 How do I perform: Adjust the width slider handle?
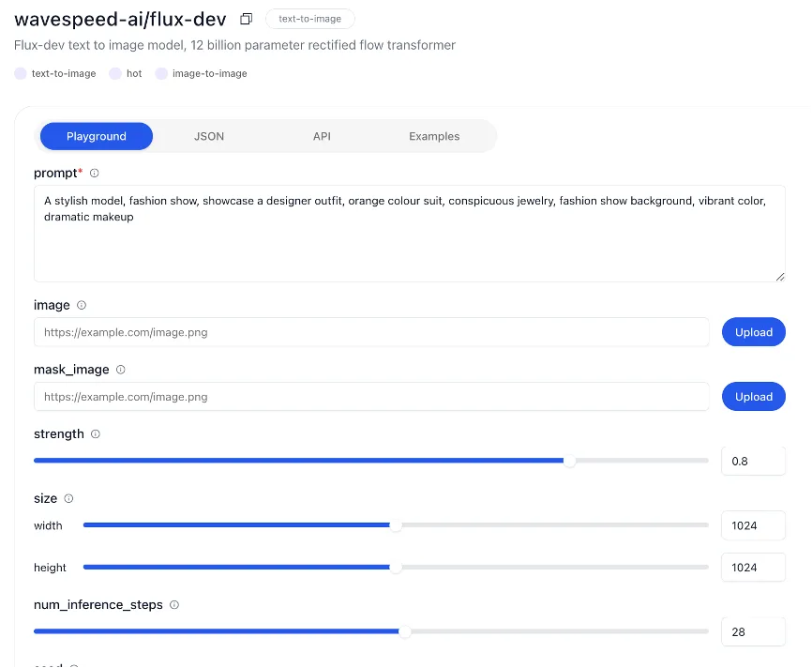click(396, 525)
